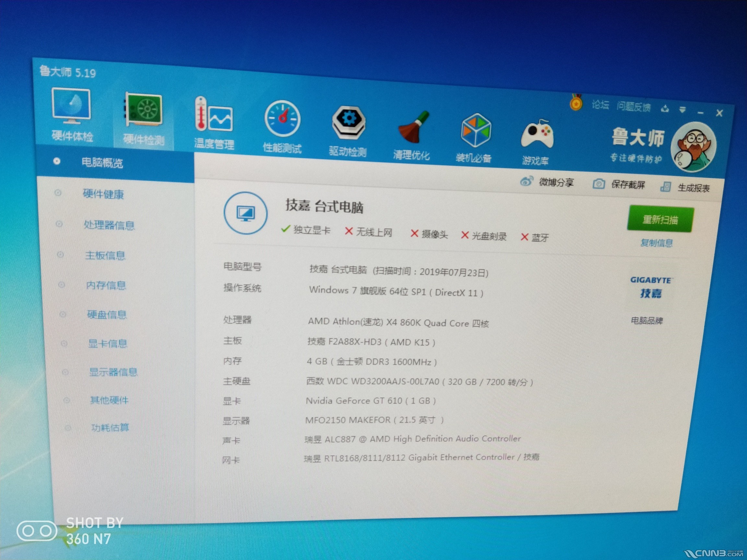This screenshot has width=747, height=560.
Task: Open 装机必备 cube icon
Action: (x=474, y=138)
